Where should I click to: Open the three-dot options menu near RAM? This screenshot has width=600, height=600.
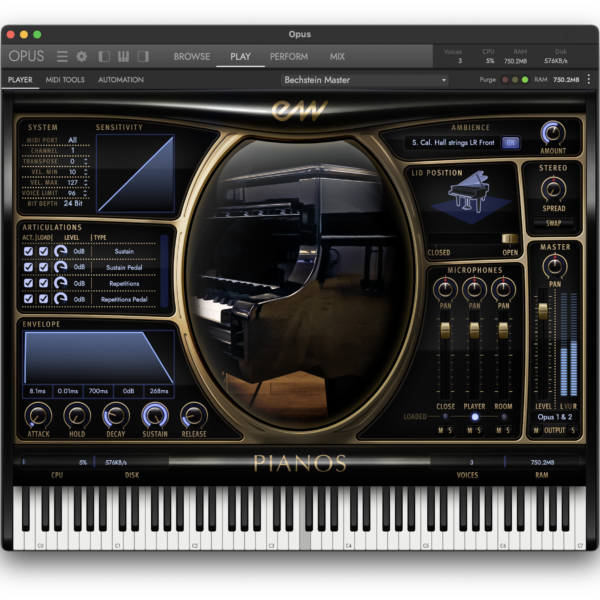click(589, 79)
